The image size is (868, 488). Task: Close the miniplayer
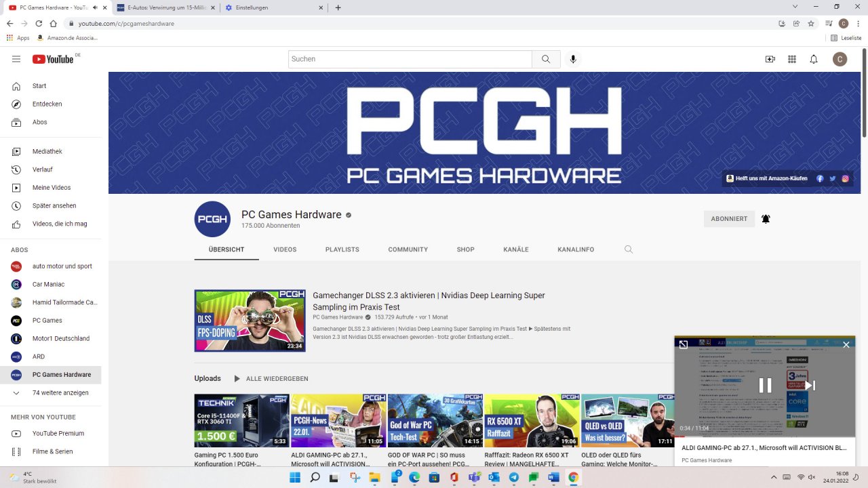coord(846,344)
